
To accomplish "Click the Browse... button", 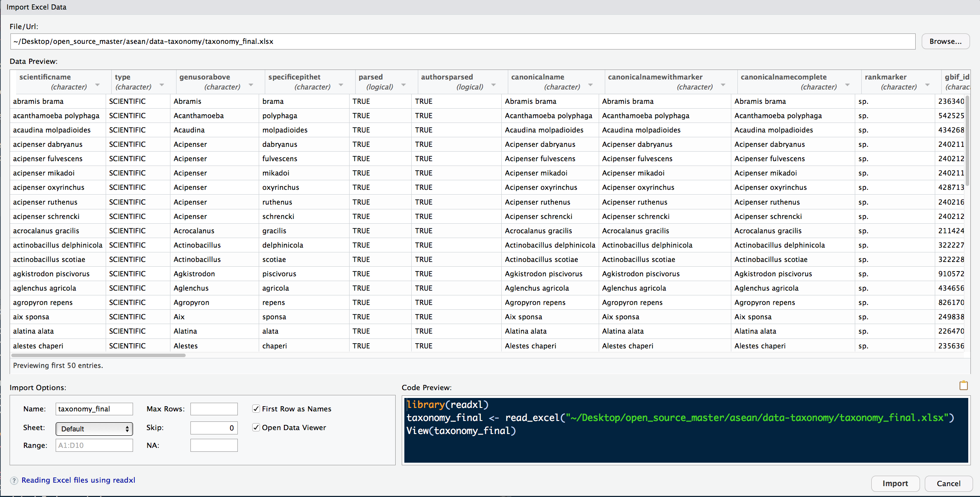I will (945, 42).
